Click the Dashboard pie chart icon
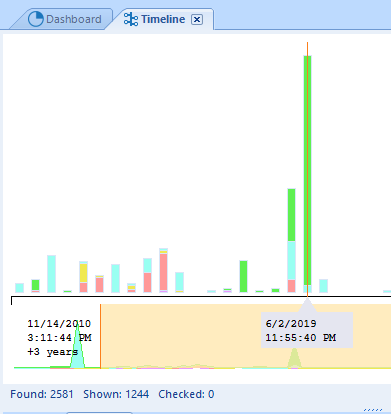 [x=36, y=19]
